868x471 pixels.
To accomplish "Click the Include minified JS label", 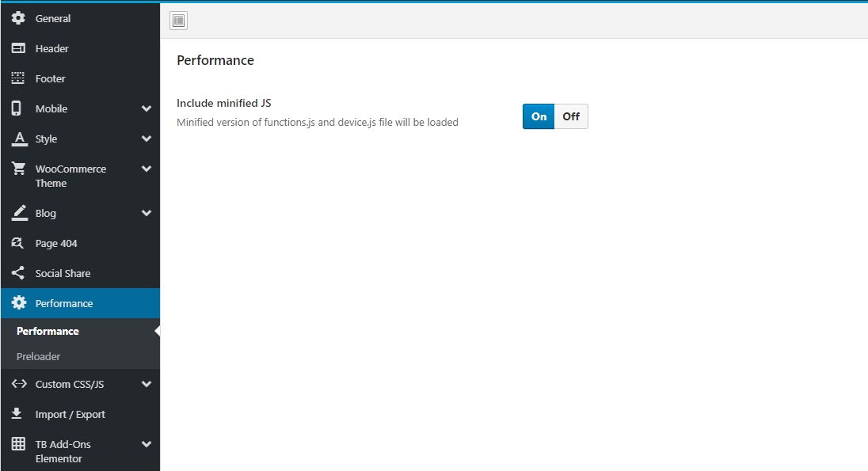I will tap(224, 103).
